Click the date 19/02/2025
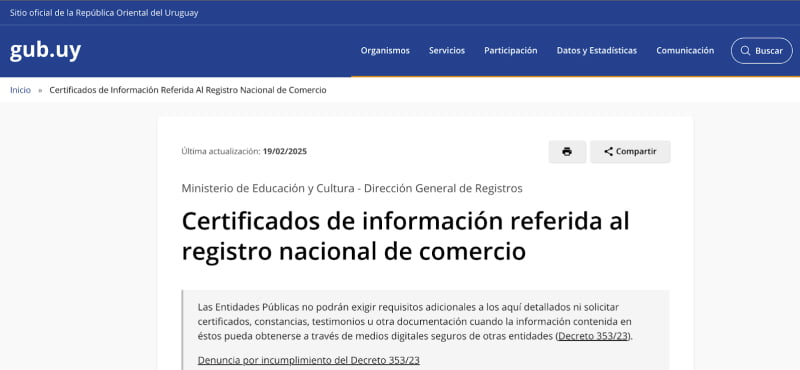 click(x=285, y=152)
